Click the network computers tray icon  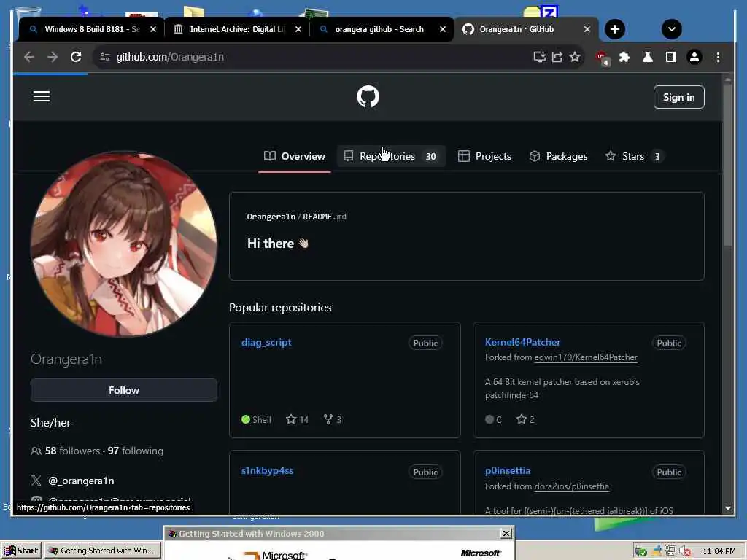click(671, 551)
